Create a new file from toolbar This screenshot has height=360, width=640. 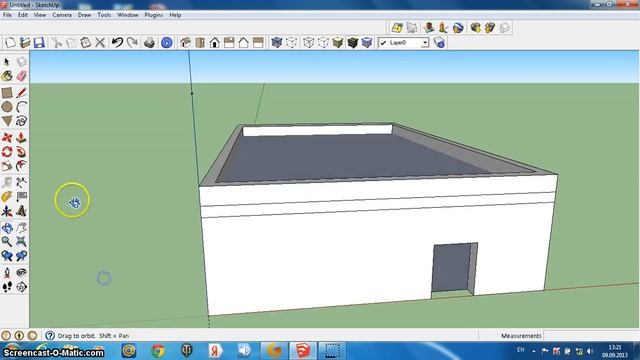11,42
